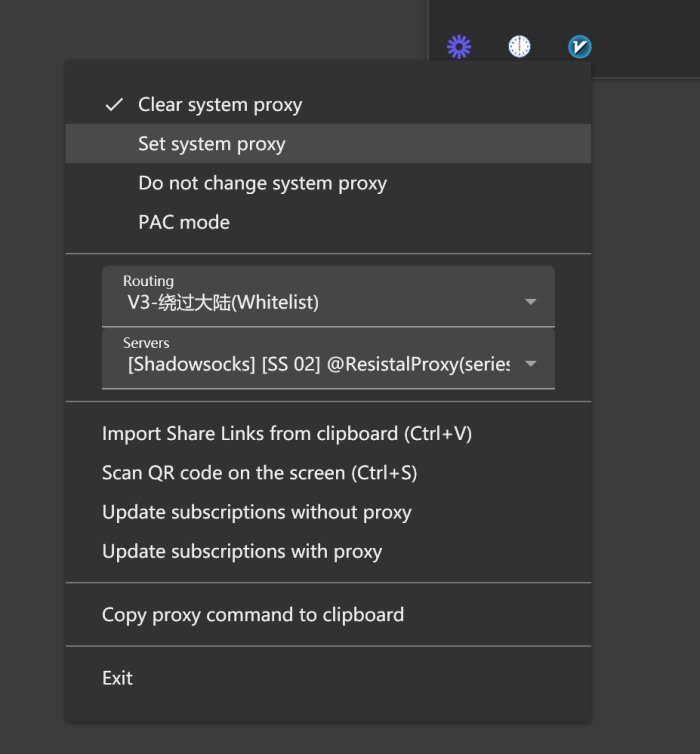The height and width of the screenshot is (754, 700).
Task: Click the checkmark beside Clear system proxy
Action: click(x=114, y=104)
